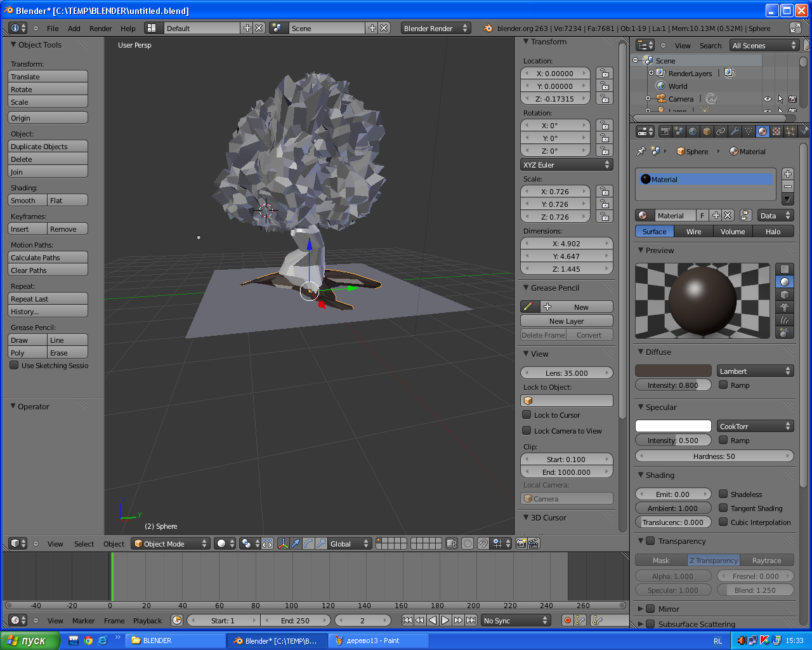The height and width of the screenshot is (650, 812).
Task: Select cube material preview type
Action: coord(785,295)
